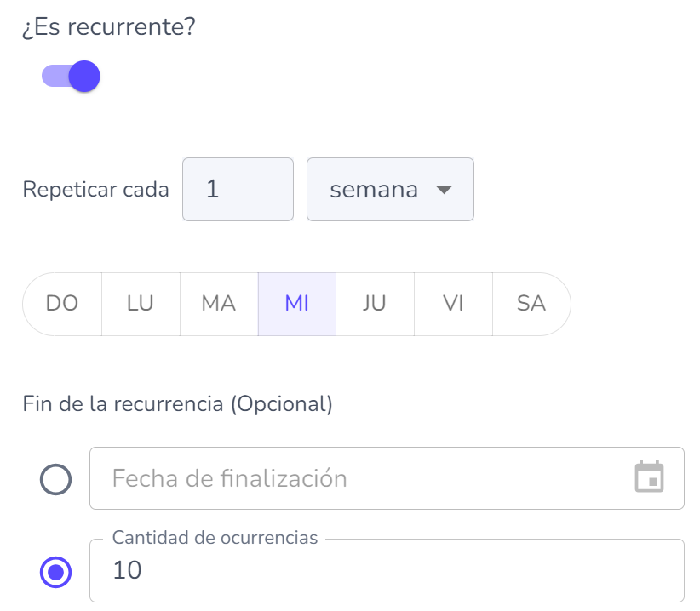The image size is (700, 611).
Task: Disable the ¿Es recurrente? switch
Action: [x=72, y=77]
